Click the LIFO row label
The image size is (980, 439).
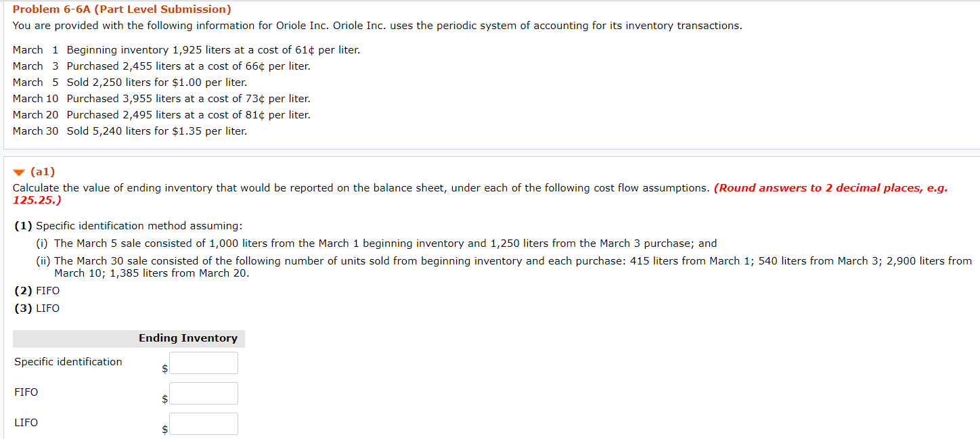[x=26, y=422]
